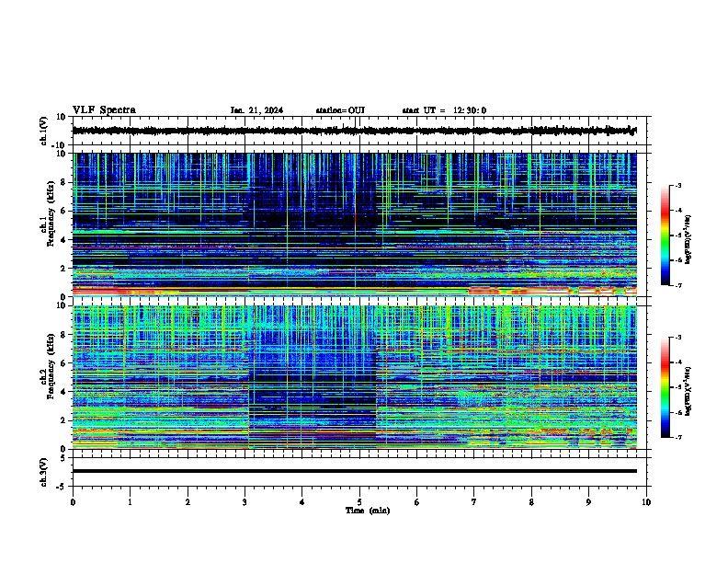Click the "start UT = 12:30:0" header text

(444, 110)
